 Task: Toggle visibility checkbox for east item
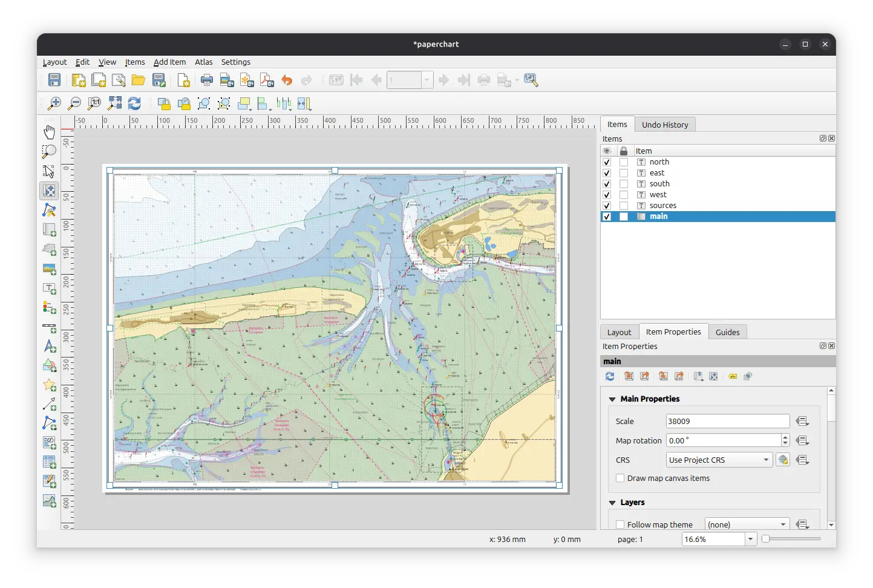click(607, 173)
